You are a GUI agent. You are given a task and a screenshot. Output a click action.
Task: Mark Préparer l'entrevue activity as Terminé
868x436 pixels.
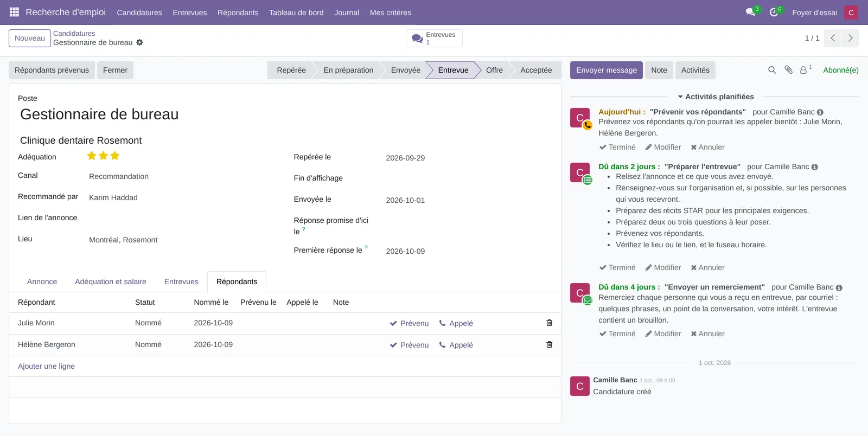pyautogui.click(x=617, y=267)
